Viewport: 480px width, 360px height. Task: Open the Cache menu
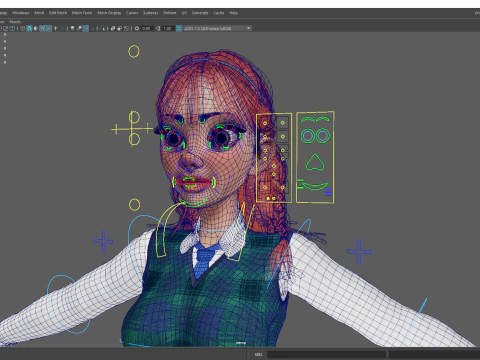coord(219,13)
